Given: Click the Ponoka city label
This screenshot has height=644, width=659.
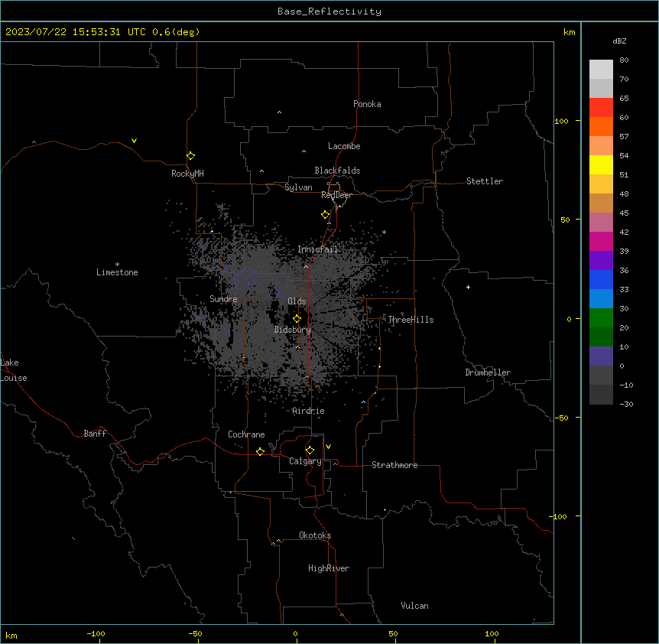Looking at the screenshot, I should 367,104.
